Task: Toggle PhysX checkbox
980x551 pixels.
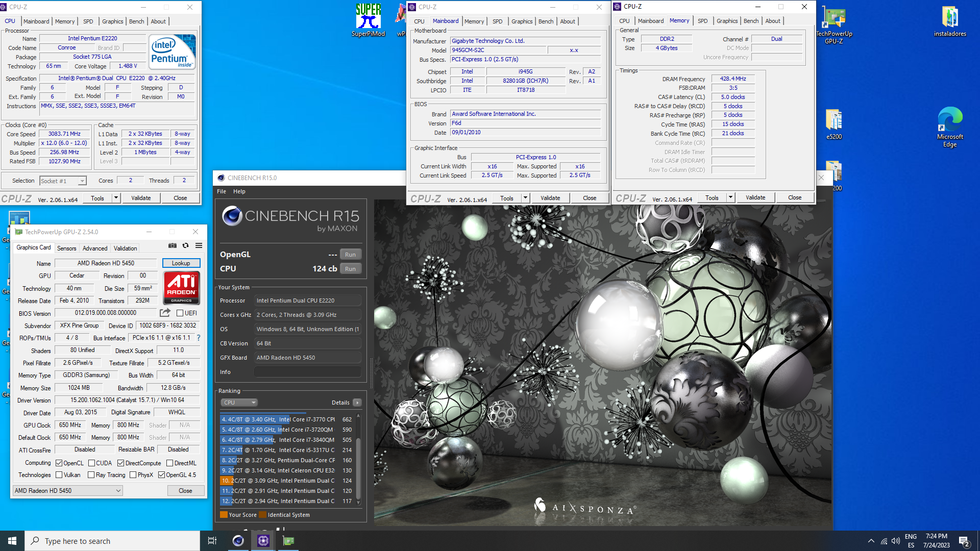Action: click(133, 475)
